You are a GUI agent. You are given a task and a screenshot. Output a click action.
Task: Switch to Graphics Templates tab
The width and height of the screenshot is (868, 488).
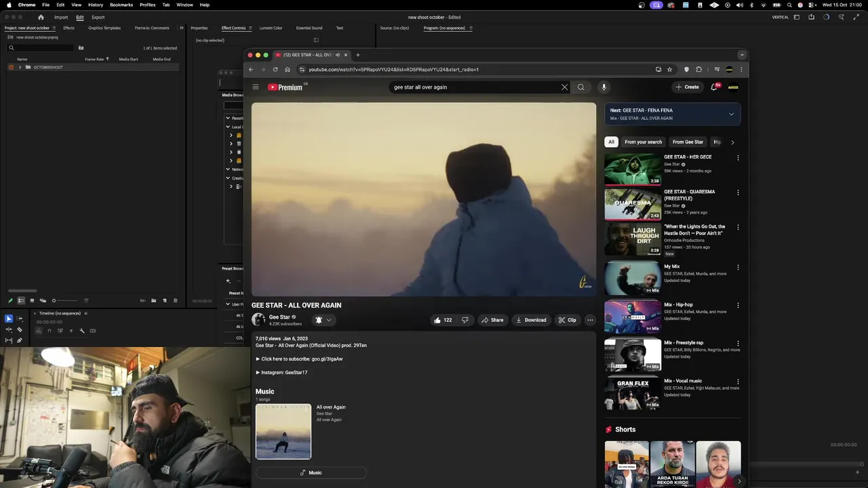pos(104,28)
